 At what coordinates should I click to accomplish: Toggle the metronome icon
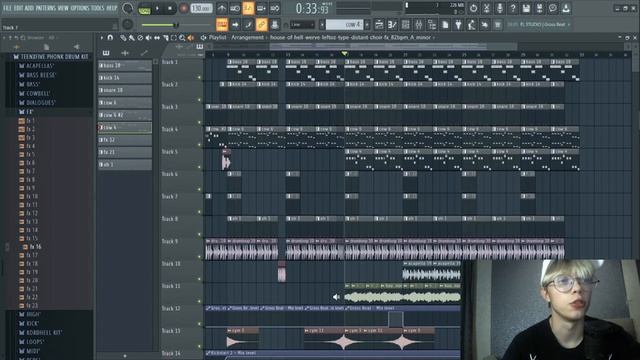point(222,8)
